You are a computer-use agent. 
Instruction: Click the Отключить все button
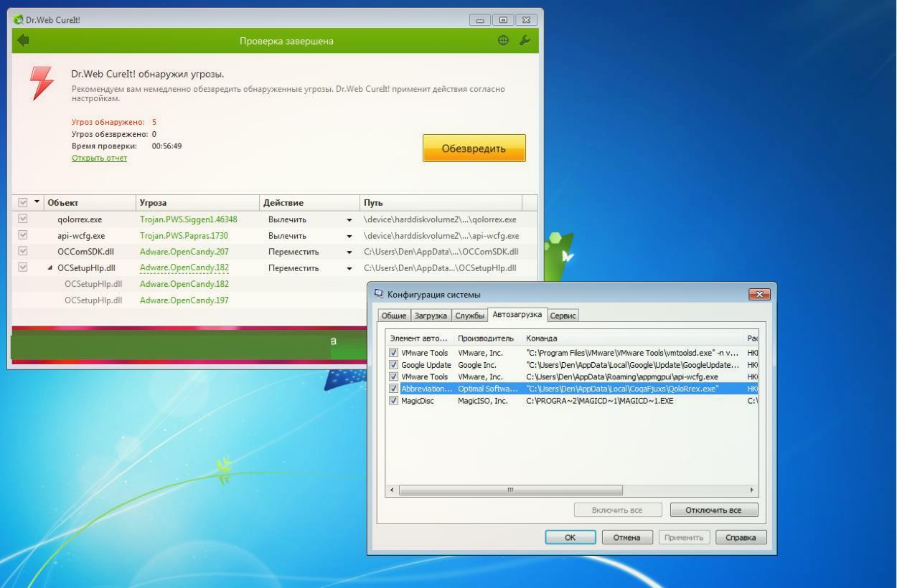click(x=713, y=510)
